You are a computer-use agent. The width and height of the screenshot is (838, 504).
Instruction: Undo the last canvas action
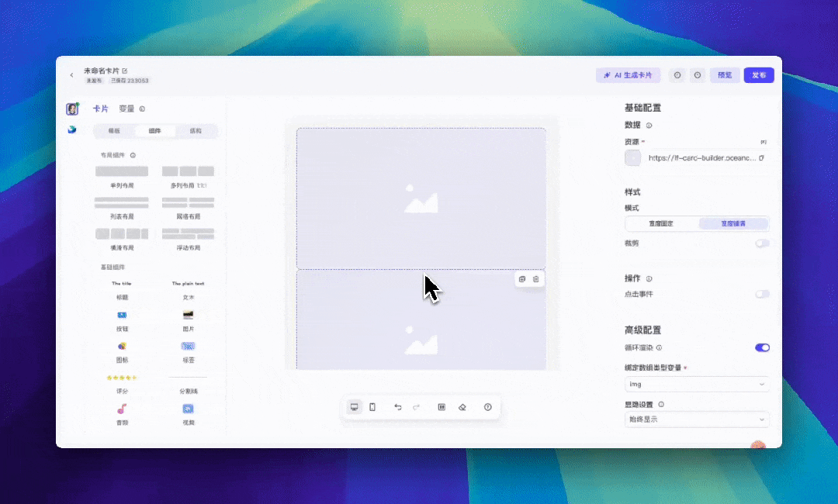[x=398, y=407]
